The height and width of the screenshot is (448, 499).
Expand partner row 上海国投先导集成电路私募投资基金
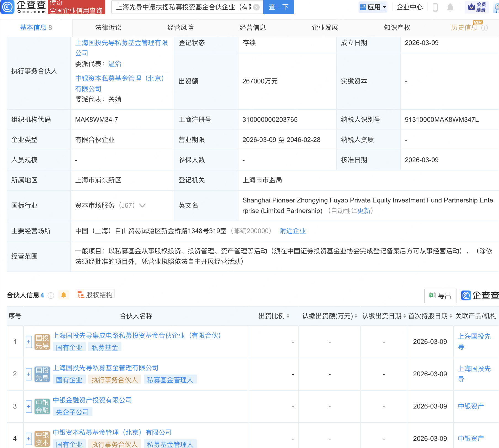pyautogui.click(x=29, y=342)
